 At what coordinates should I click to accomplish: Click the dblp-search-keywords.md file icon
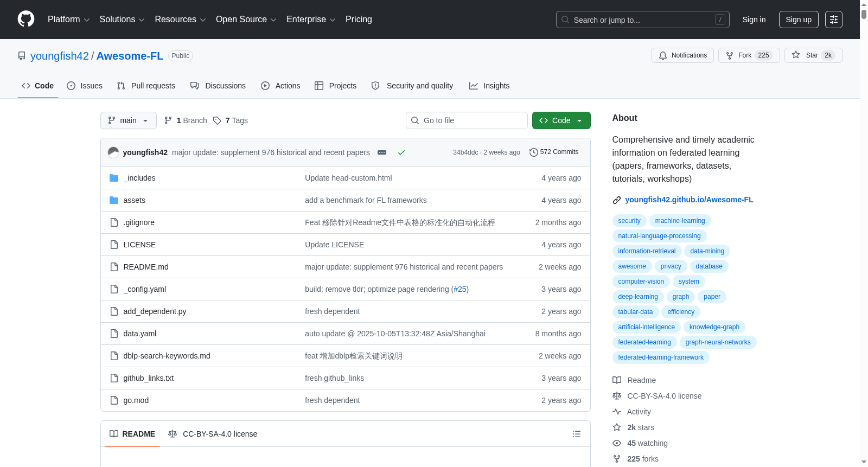coord(114,356)
